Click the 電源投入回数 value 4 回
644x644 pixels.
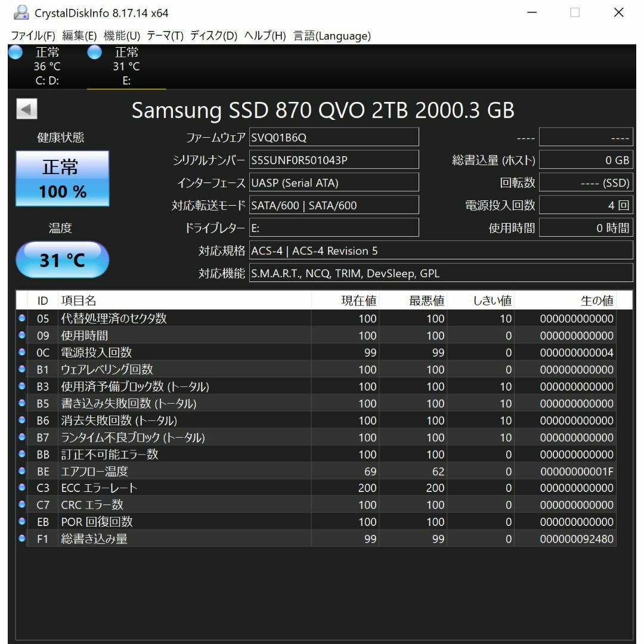coord(586,205)
